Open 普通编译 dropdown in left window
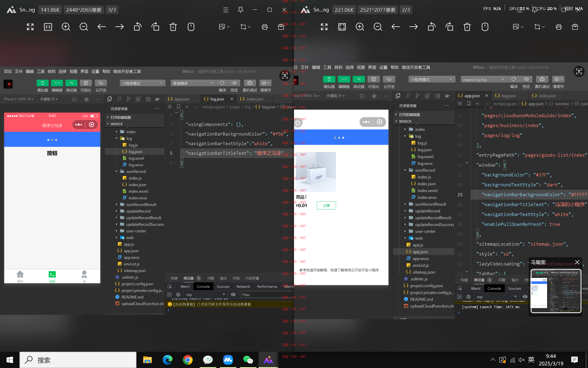588x368 pixels. tap(193, 83)
